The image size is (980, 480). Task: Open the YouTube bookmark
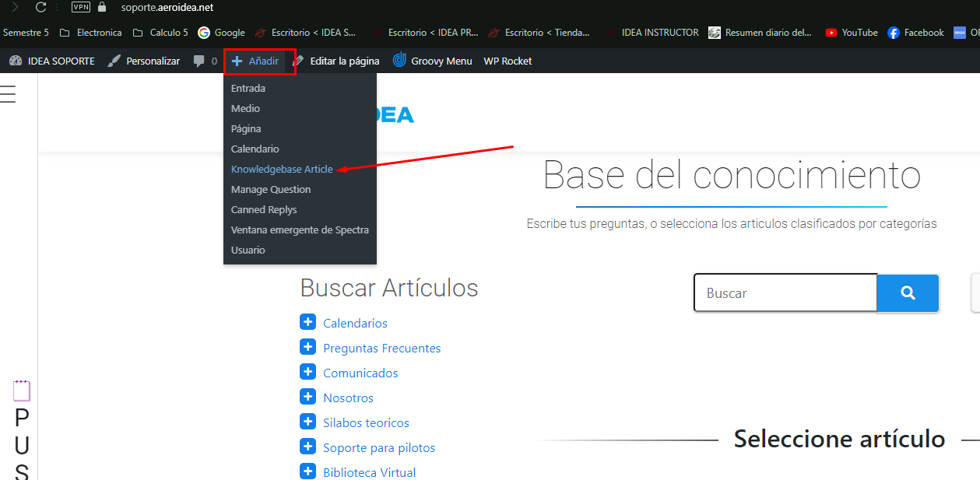pyautogui.click(x=852, y=33)
